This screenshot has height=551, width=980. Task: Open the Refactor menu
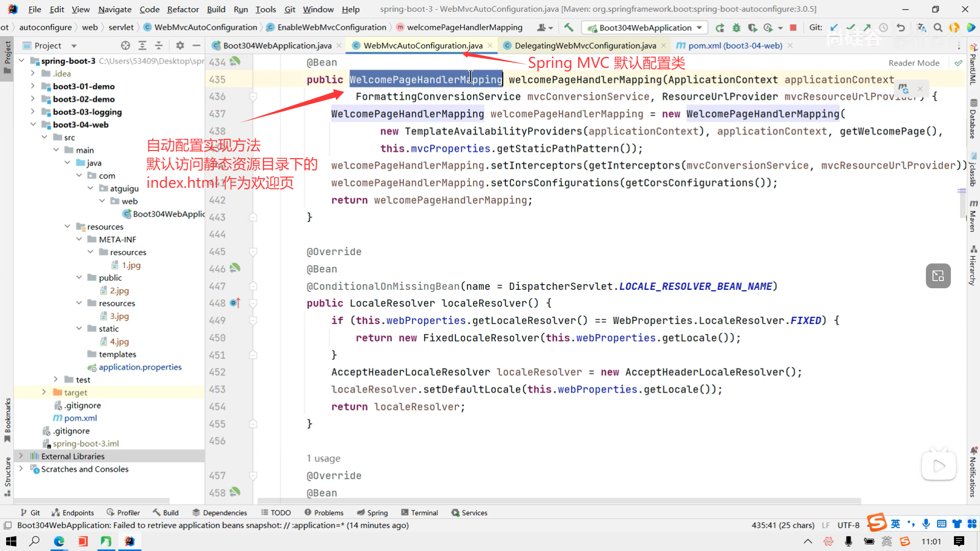pos(183,9)
